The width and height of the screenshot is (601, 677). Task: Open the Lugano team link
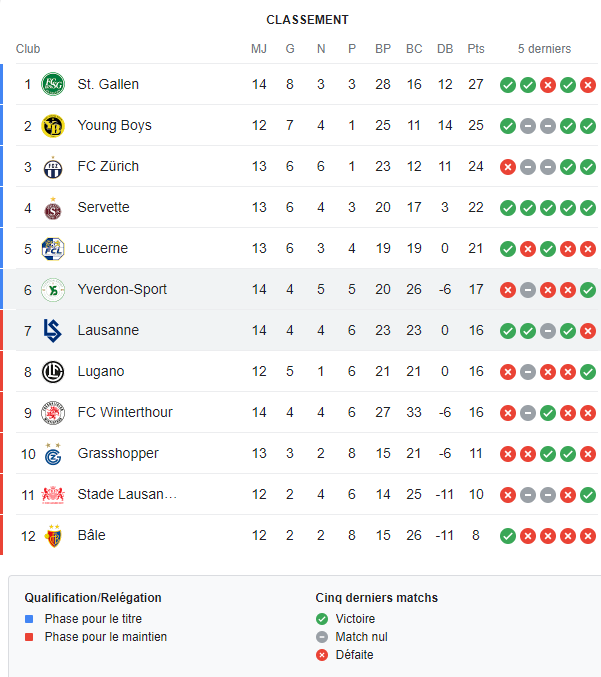tap(101, 372)
